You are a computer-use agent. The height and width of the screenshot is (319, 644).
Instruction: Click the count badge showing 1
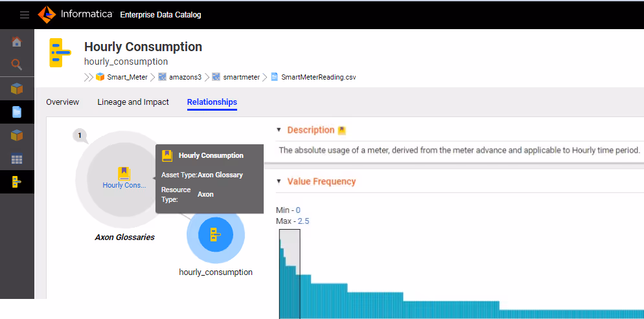click(80, 135)
